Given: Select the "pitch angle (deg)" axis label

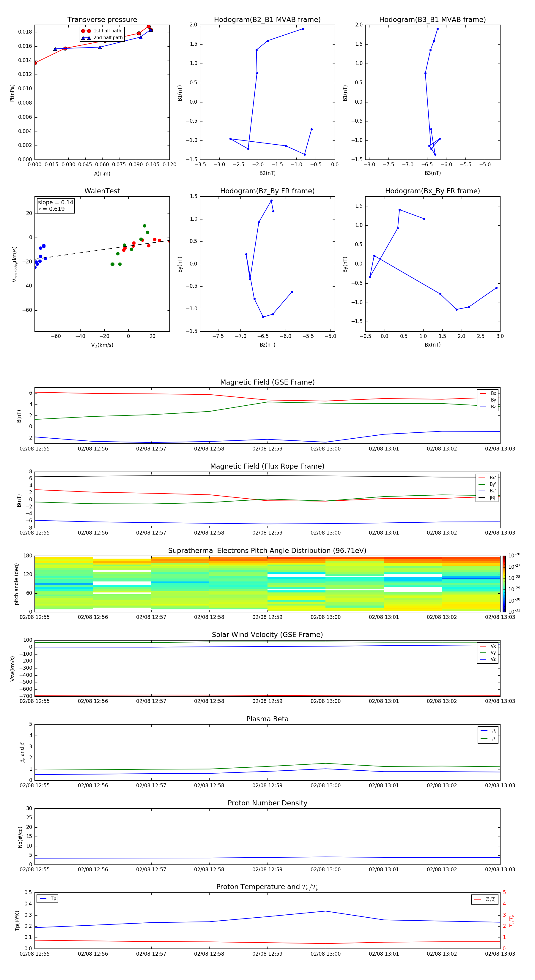Looking at the screenshot, I should 16,584.
